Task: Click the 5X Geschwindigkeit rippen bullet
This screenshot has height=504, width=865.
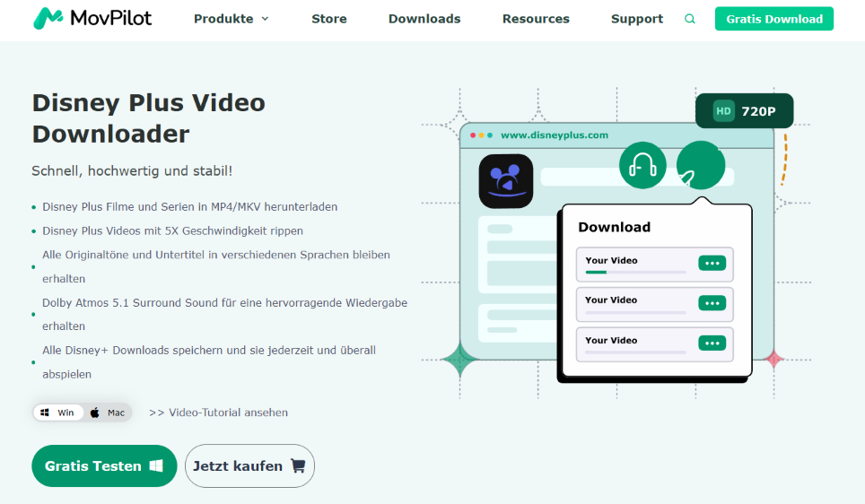Action: (172, 230)
